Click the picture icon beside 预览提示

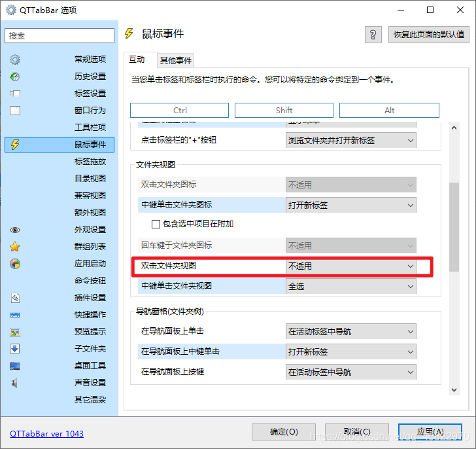[15, 332]
